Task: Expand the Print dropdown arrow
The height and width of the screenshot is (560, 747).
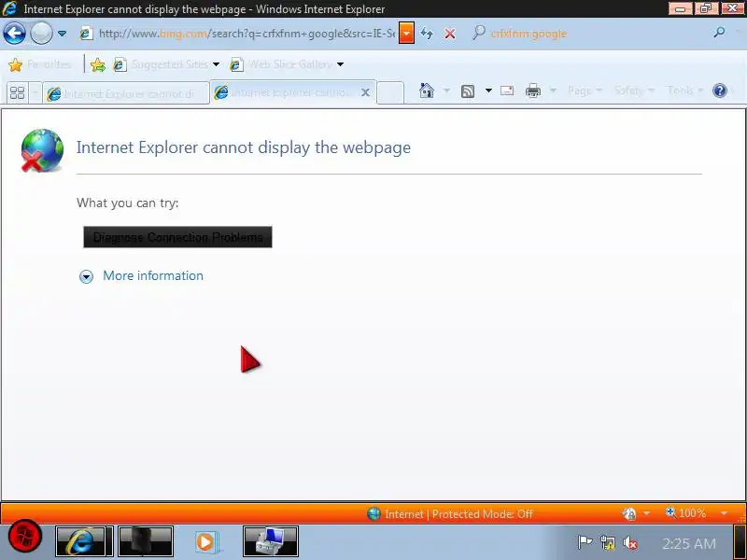Action: coord(553,90)
